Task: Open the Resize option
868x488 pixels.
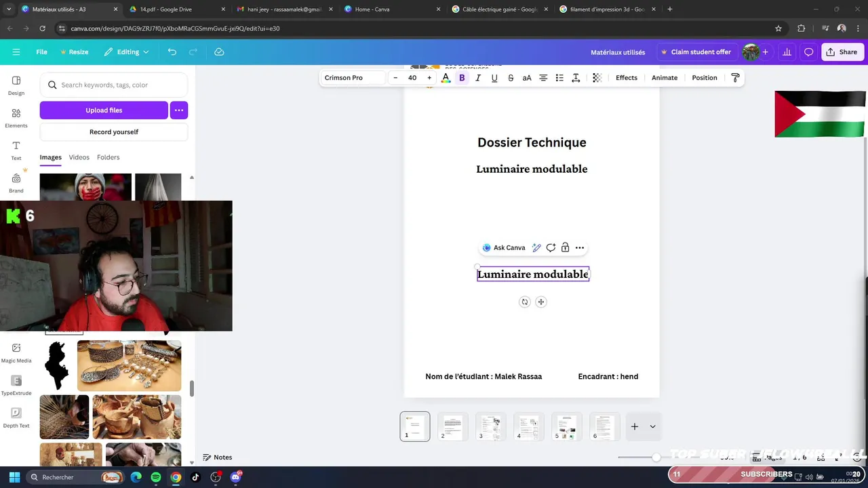Action: [74, 52]
